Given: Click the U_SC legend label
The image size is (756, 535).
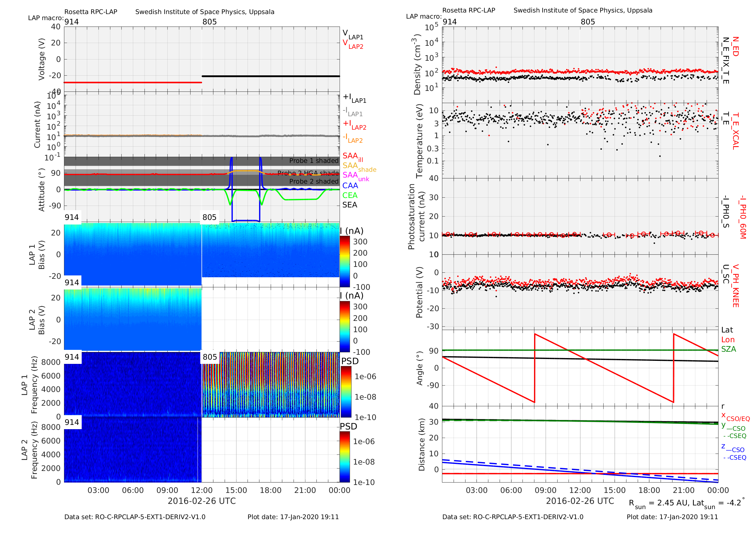Looking at the screenshot, I should (x=726, y=274).
